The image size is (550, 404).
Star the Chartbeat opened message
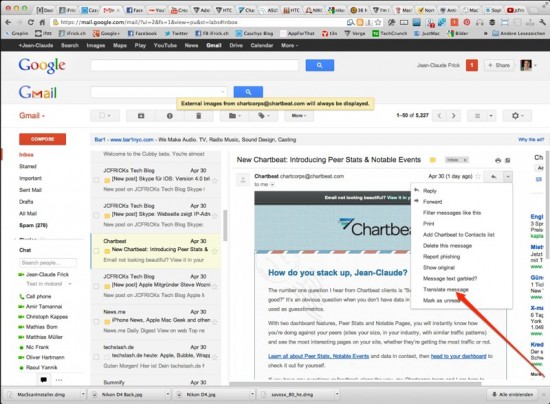pos(478,176)
